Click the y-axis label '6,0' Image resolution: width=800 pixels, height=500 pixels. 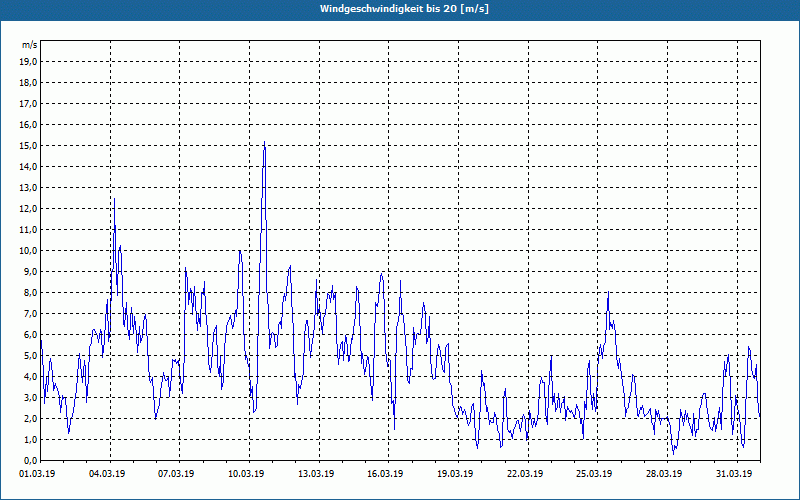pos(30,334)
